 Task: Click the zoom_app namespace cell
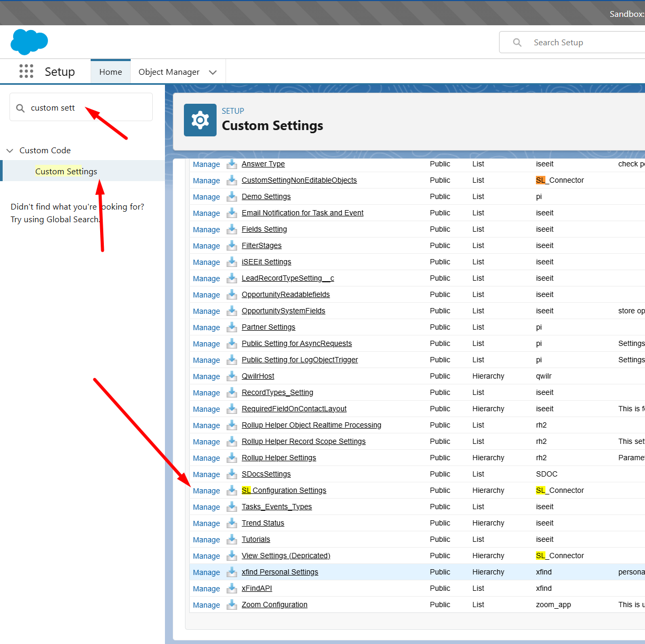coord(553,605)
